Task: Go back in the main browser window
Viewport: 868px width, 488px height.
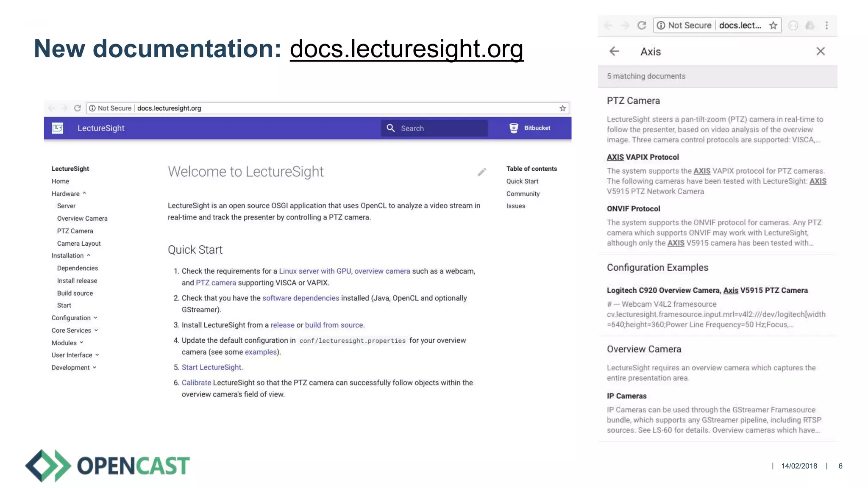Action: pyautogui.click(x=52, y=108)
